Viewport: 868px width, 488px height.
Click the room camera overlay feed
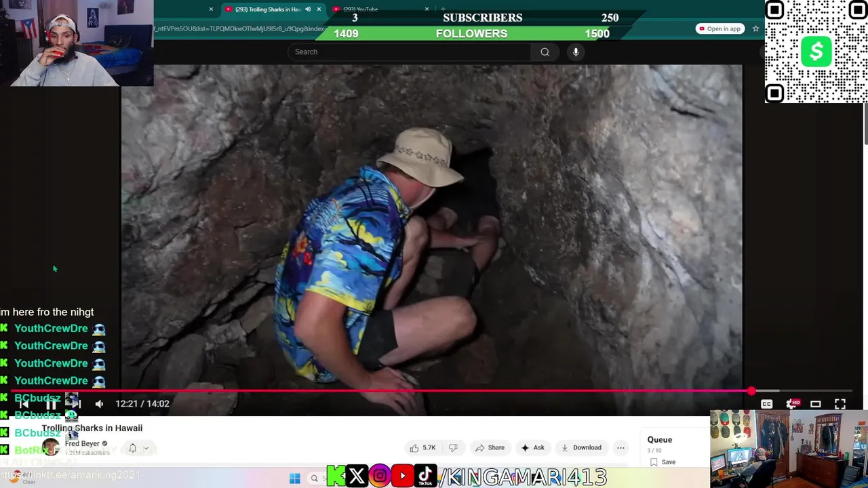(x=789, y=449)
